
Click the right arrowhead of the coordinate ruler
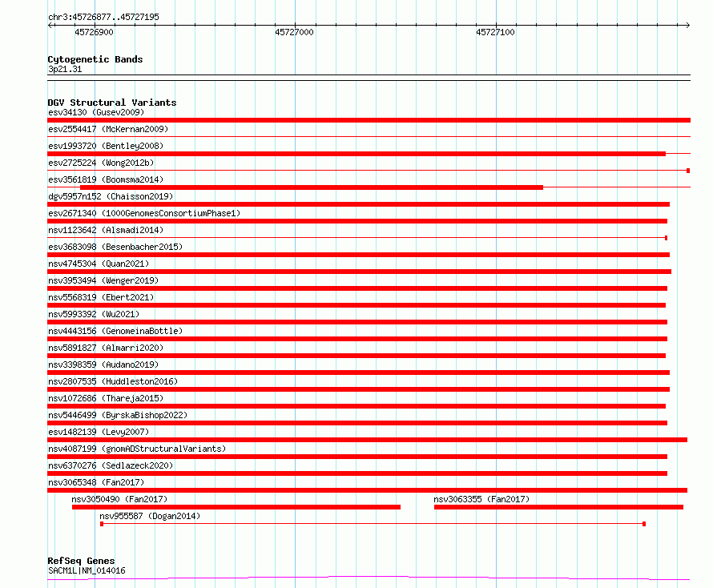click(x=687, y=25)
